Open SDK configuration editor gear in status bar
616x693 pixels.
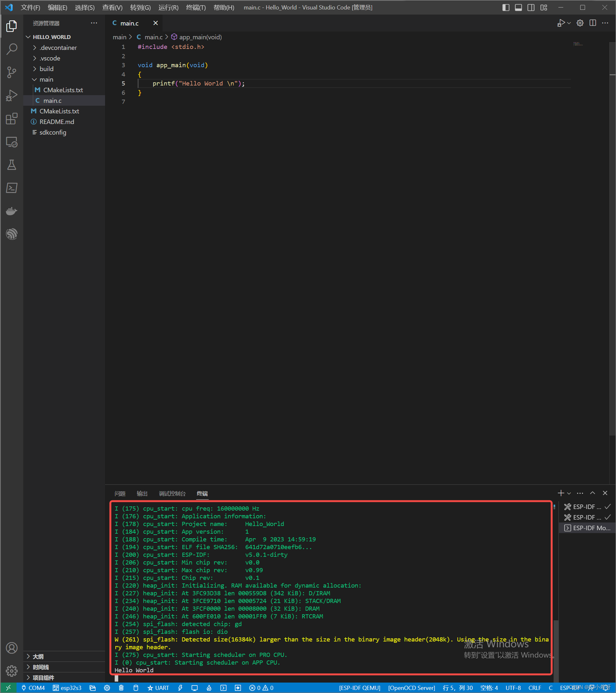click(x=107, y=687)
